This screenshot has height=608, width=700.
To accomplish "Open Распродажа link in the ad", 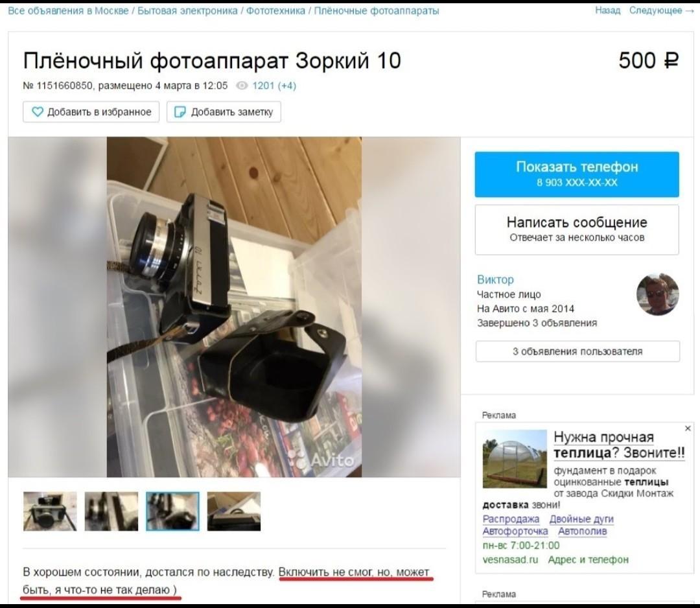I will [x=511, y=519].
